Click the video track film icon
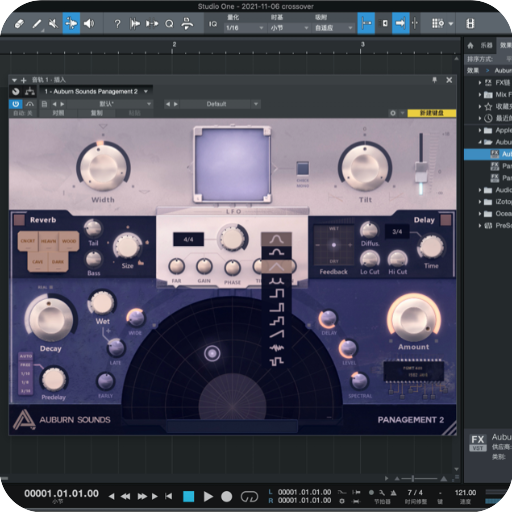 pyautogui.click(x=470, y=24)
